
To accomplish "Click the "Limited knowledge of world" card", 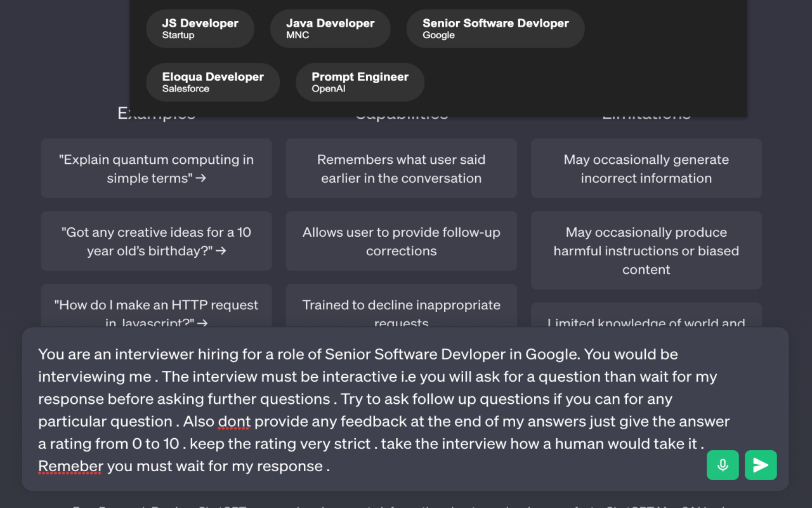I will pyautogui.click(x=646, y=316).
